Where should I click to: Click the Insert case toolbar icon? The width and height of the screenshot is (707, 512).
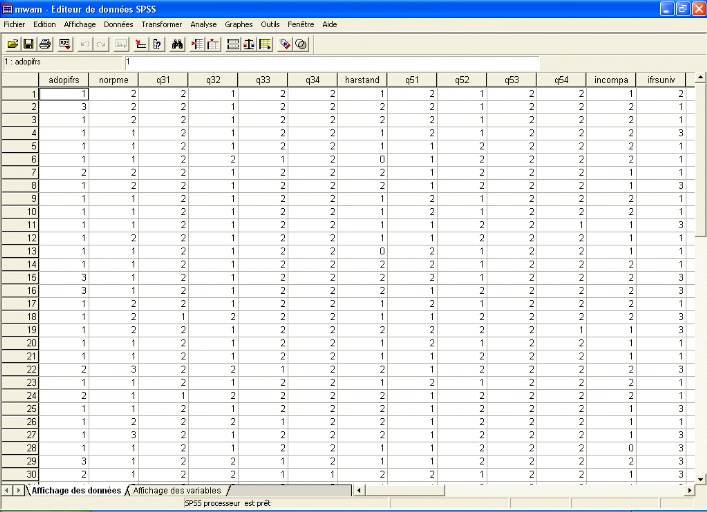tap(196, 44)
